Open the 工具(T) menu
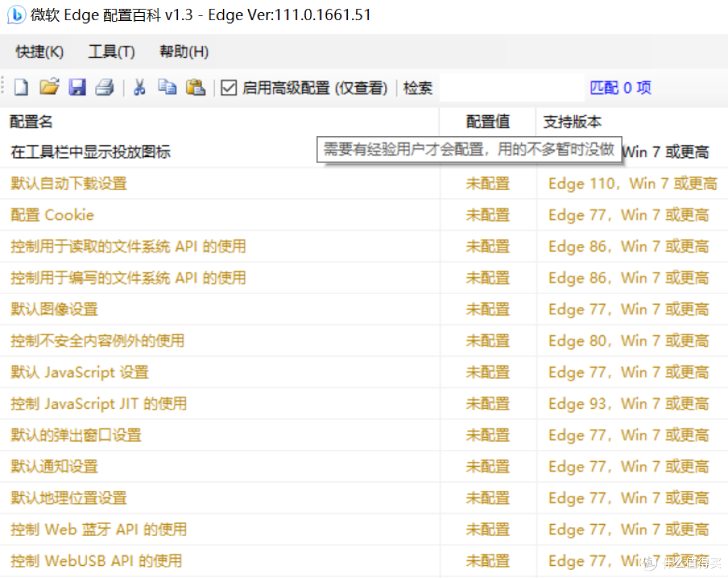 pyautogui.click(x=111, y=51)
